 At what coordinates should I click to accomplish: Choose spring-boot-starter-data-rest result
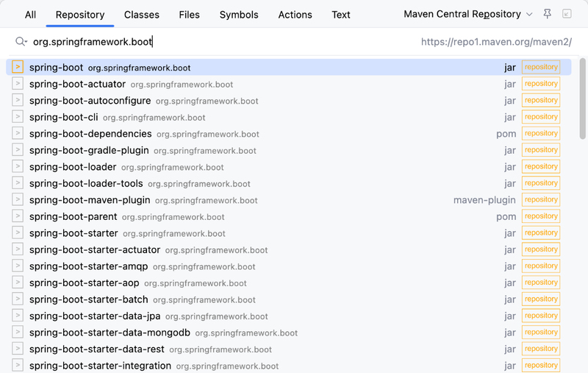coord(97,349)
